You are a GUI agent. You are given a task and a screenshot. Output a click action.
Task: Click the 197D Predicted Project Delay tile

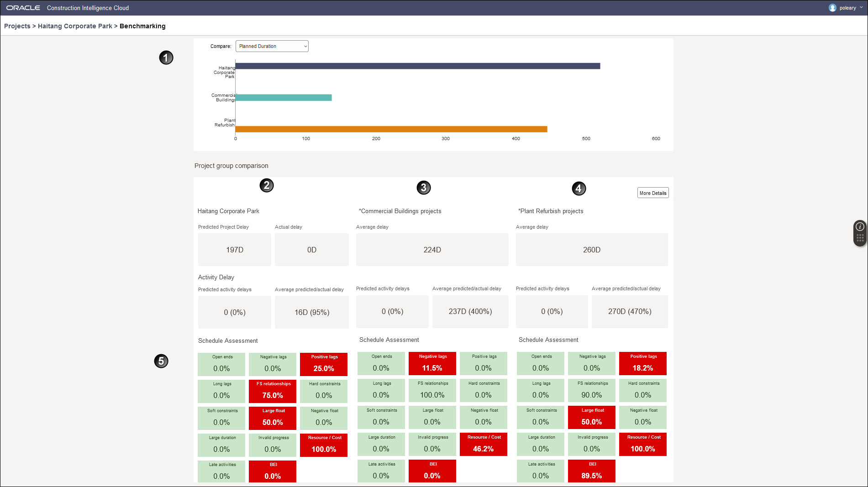235,250
